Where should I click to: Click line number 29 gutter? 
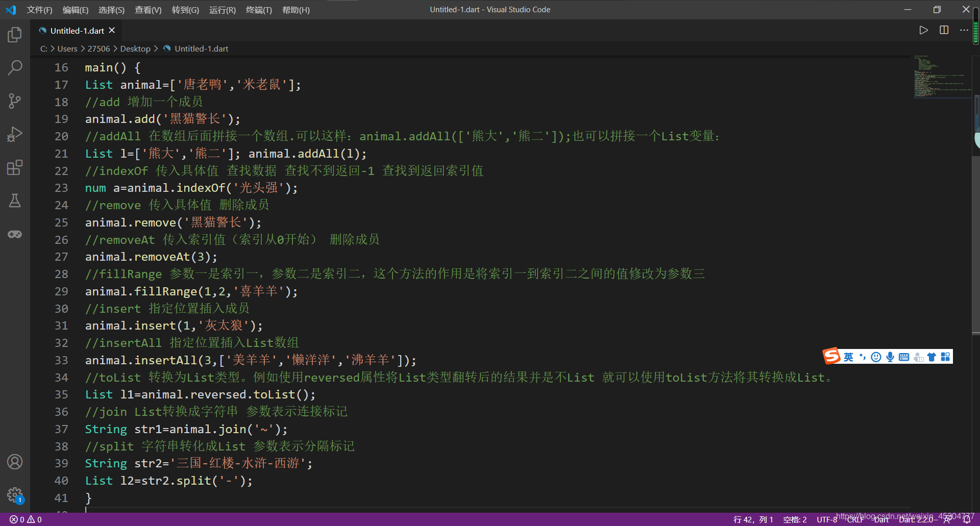click(61, 291)
